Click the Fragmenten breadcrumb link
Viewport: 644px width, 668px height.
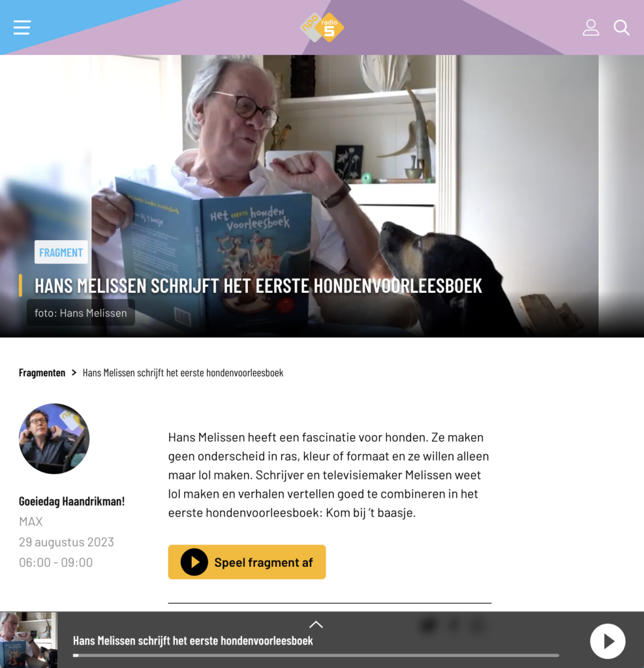point(42,372)
